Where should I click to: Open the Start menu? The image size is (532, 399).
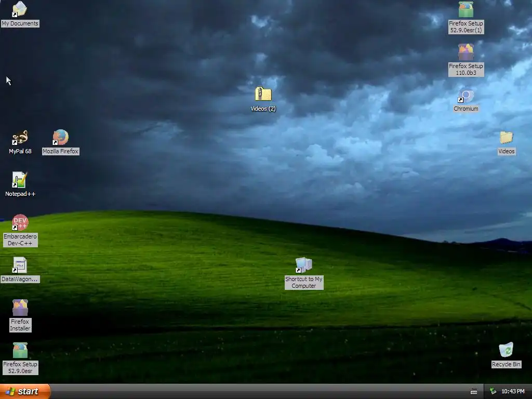pos(25,391)
